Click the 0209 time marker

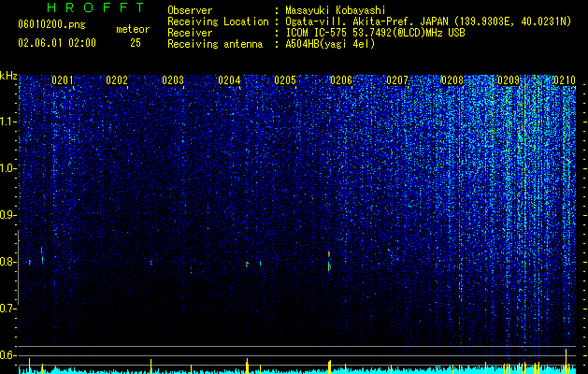[509, 79]
